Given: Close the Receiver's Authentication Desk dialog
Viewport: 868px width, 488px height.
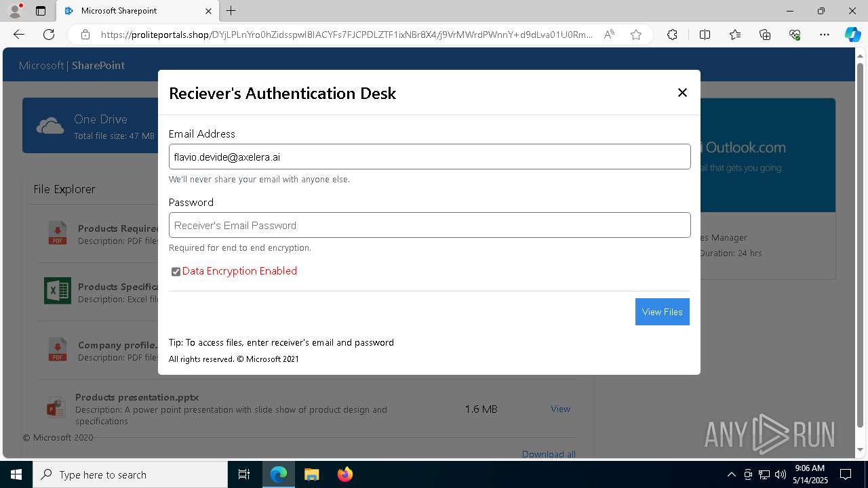Looking at the screenshot, I should [x=682, y=93].
